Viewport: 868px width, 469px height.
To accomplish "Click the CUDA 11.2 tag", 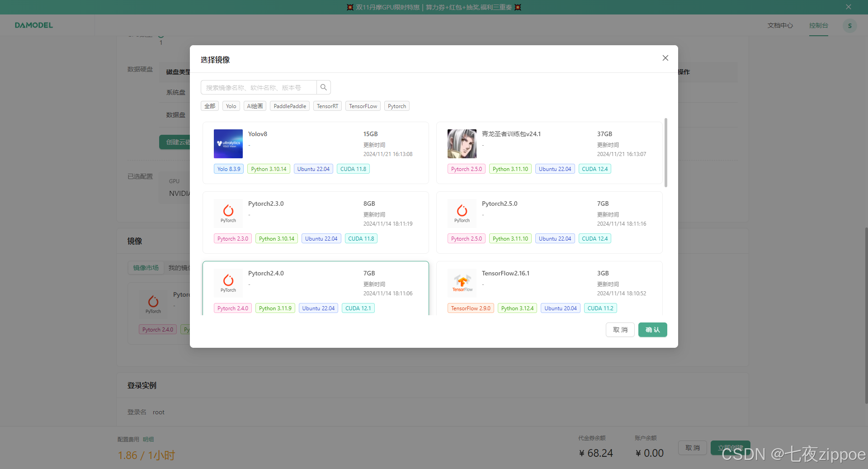I will click(x=600, y=308).
